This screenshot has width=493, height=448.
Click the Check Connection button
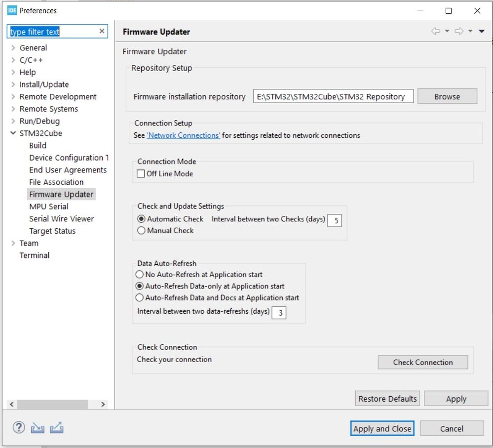pyautogui.click(x=422, y=362)
